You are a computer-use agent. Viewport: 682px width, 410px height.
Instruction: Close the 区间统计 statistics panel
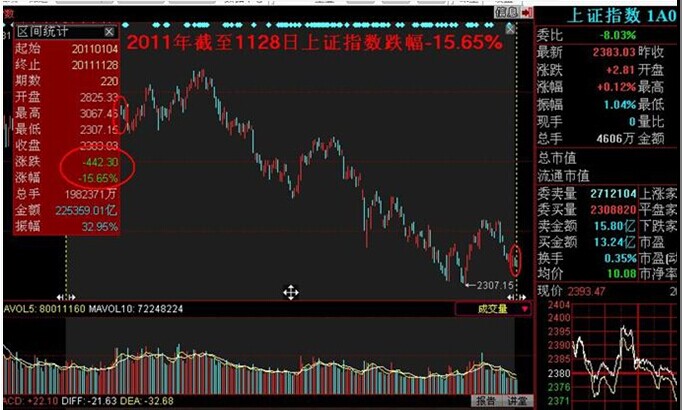click(x=109, y=32)
